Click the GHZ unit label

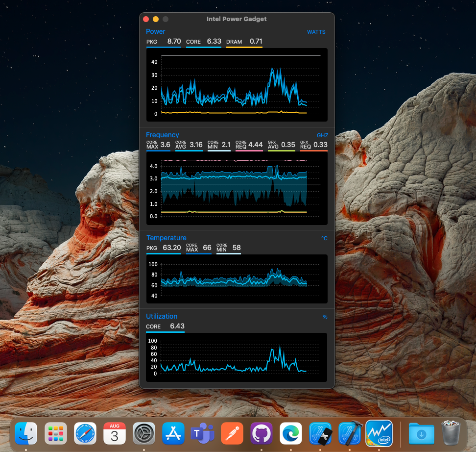(322, 135)
